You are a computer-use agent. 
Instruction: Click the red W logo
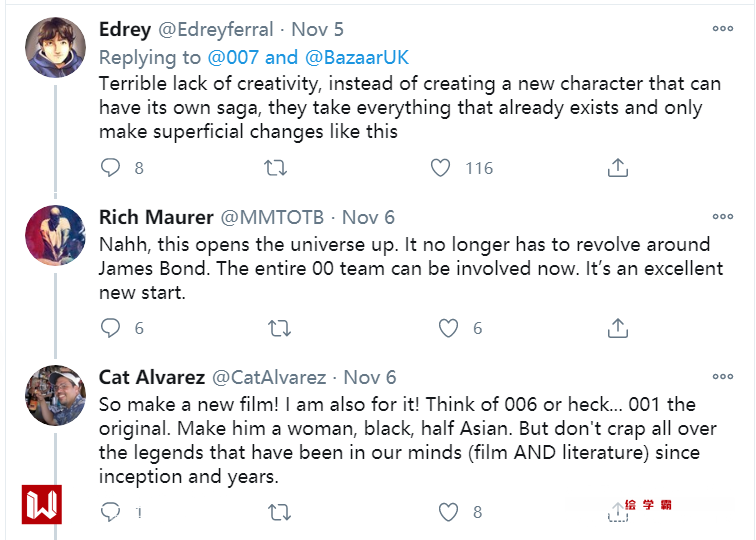(x=42, y=505)
